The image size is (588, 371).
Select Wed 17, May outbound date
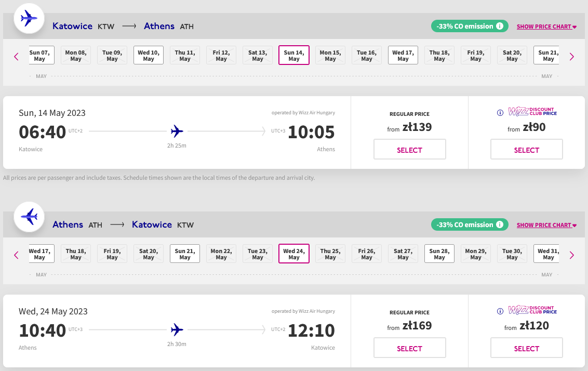pos(403,56)
